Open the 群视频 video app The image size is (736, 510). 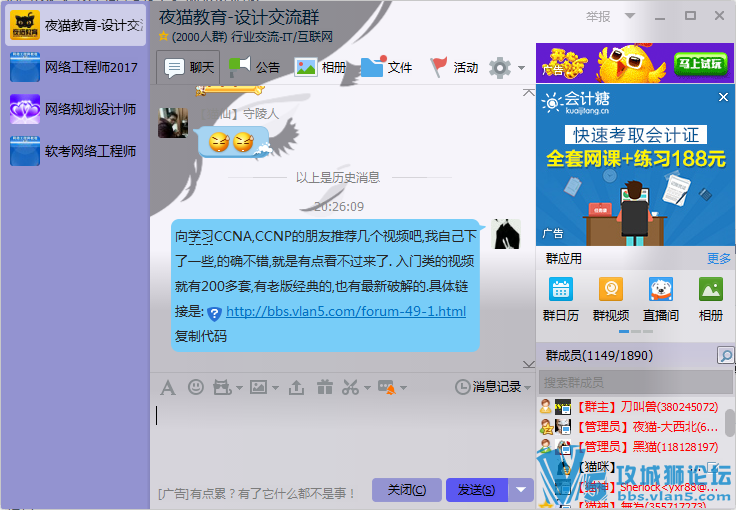[x=611, y=299]
